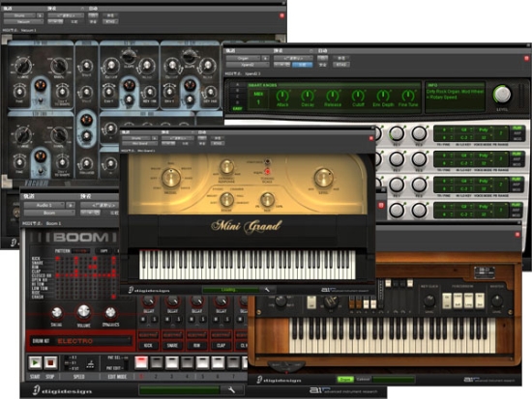Select Equal tuning scale in Mini Grand

(x=267, y=172)
